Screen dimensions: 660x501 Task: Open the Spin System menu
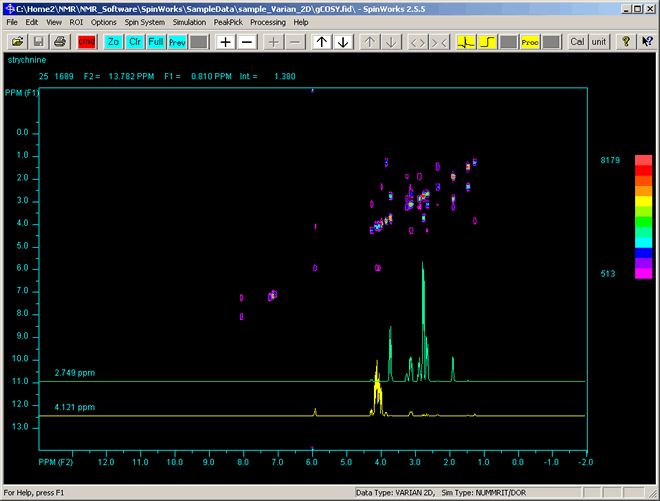tap(144, 22)
